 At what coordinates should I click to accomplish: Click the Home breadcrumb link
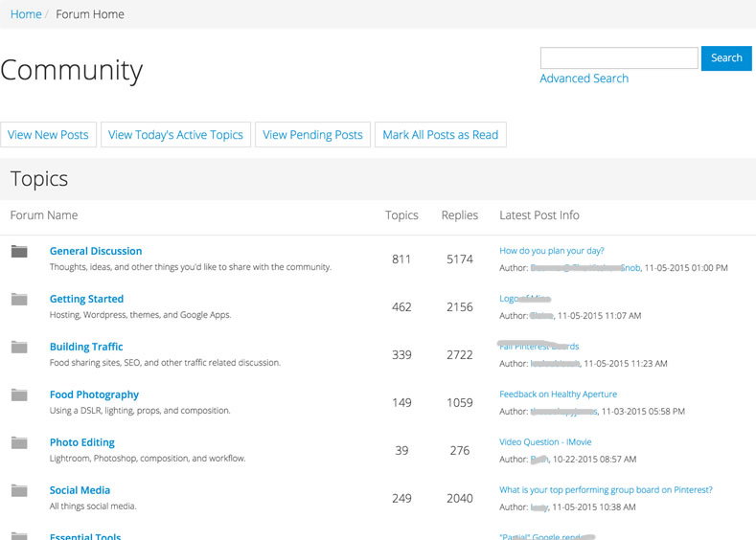click(26, 14)
